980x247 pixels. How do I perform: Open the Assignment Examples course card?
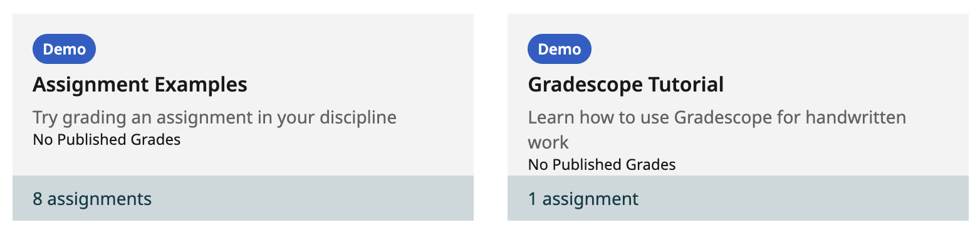(243, 117)
